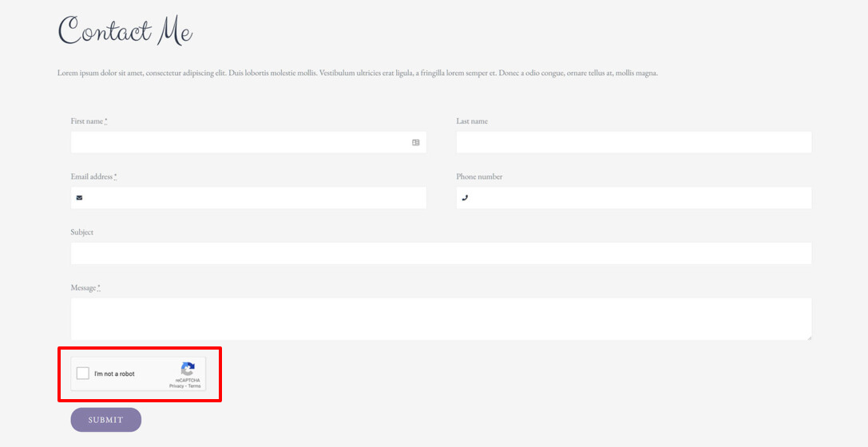Click the reCAPTCHA logo icon
This screenshot has width=868, height=447.
(x=188, y=370)
